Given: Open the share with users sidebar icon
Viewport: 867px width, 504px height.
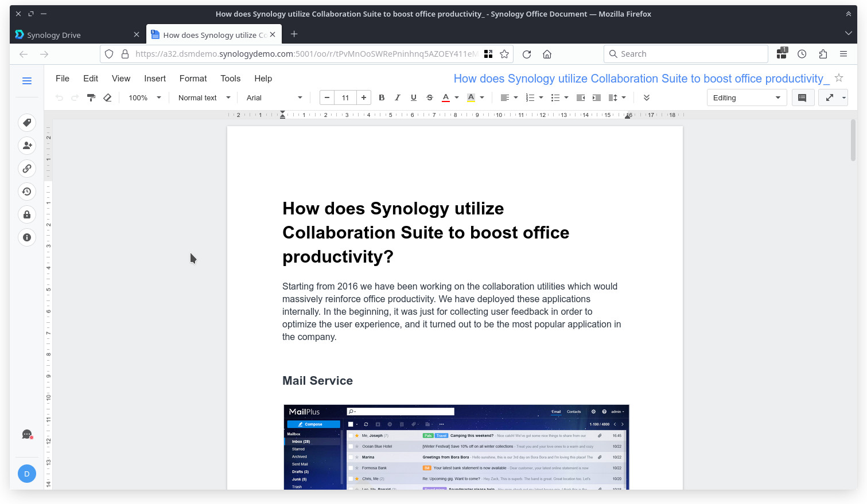Looking at the screenshot, I should pos(27,146).
